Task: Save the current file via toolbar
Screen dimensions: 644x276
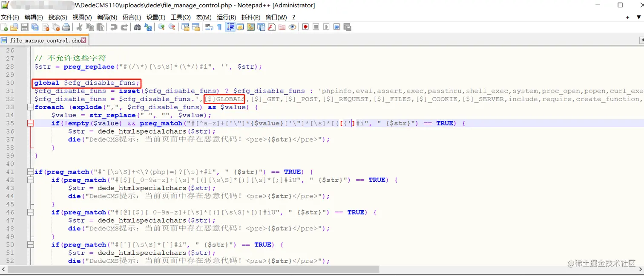Action: [x=24, y=27]
